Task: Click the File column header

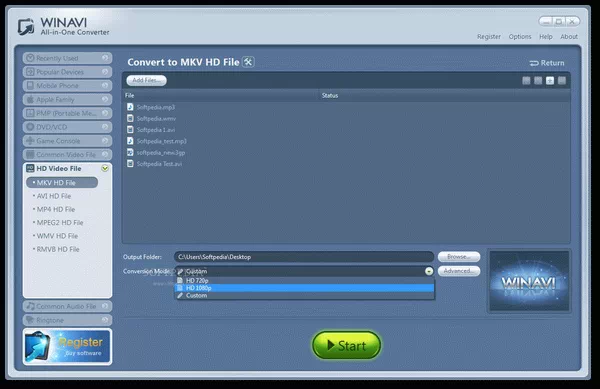Action: point(221,96)
